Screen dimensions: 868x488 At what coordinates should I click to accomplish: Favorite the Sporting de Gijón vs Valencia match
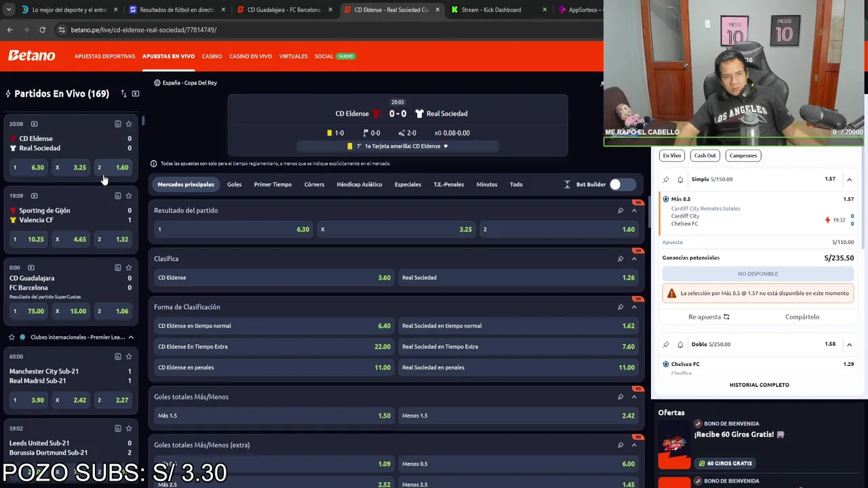129,196
